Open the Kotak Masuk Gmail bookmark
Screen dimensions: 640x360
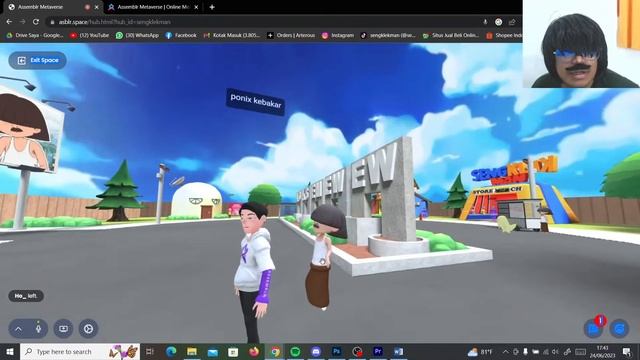tap(231, 36)
